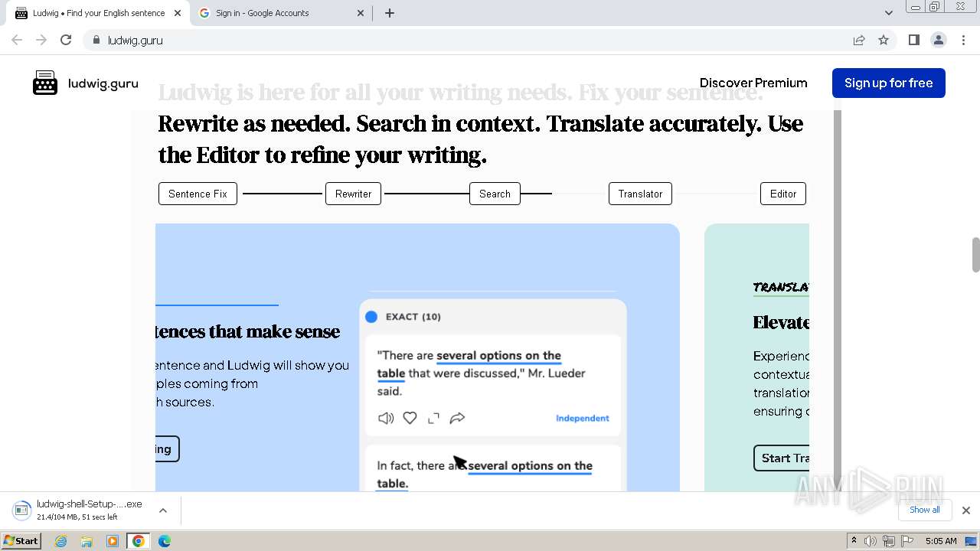The image size is (980, 551).
Task: Switch to the Ludwig browser tab
Action: click(x=98, y=13)
